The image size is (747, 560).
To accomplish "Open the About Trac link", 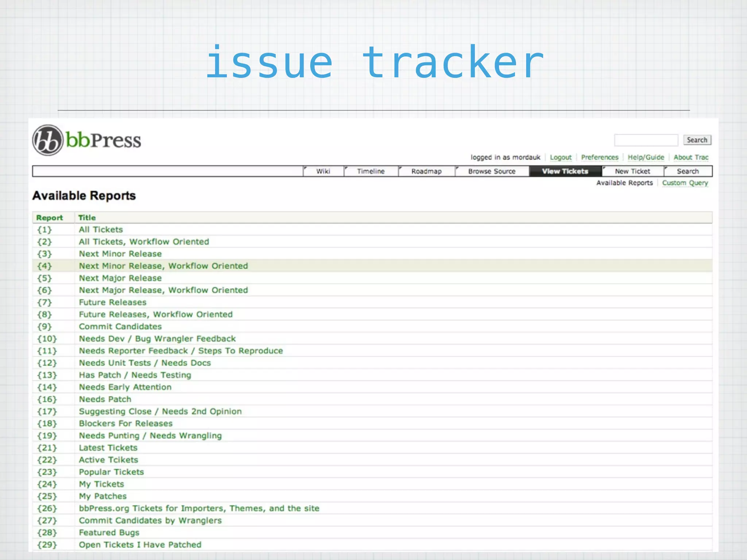I will tap(691, 157).
